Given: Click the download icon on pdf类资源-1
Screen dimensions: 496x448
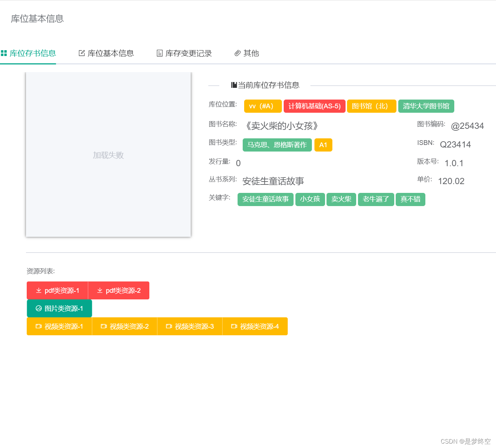Looking at the screenshot, I should point(38,290).
